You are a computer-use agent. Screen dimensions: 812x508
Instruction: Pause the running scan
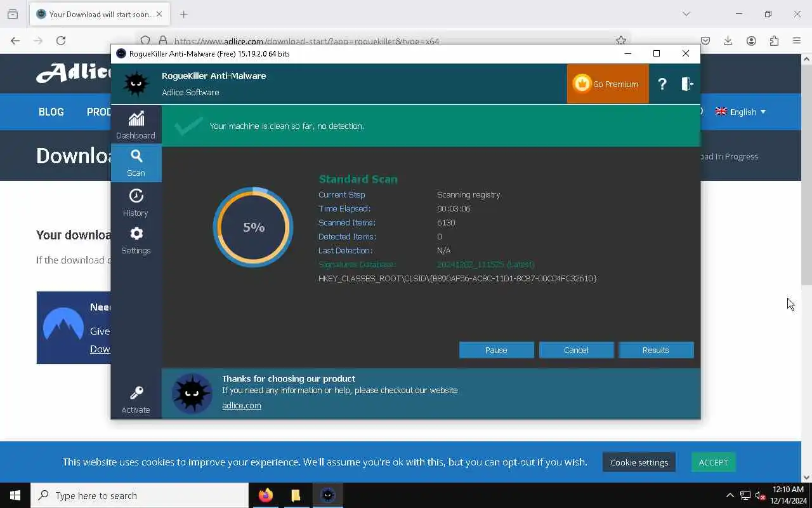[496, 350]
